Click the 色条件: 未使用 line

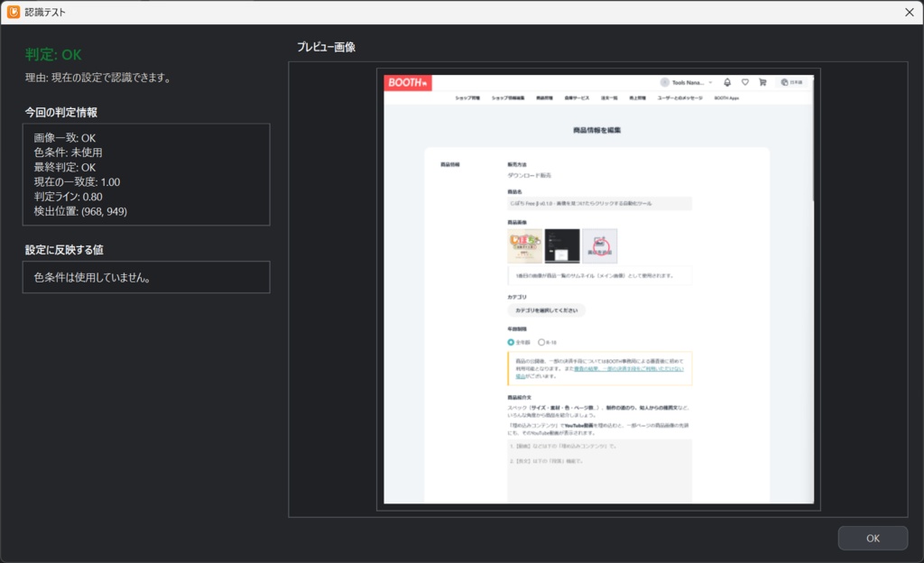pos(68,152)
